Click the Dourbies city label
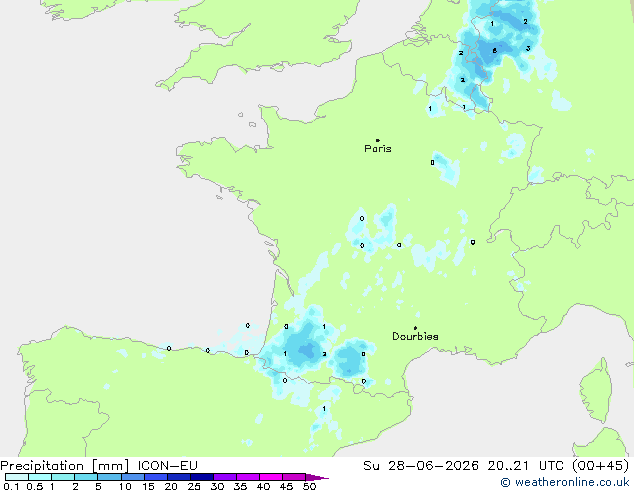The width and height of the screenshot is (634, 490). tap(415, 336)
